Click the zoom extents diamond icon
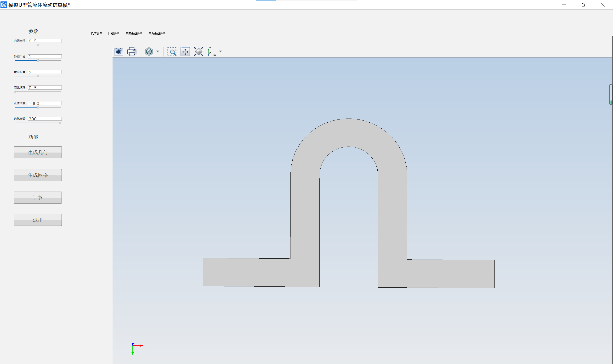Screen dimensions: 613x364 (198, 51)
